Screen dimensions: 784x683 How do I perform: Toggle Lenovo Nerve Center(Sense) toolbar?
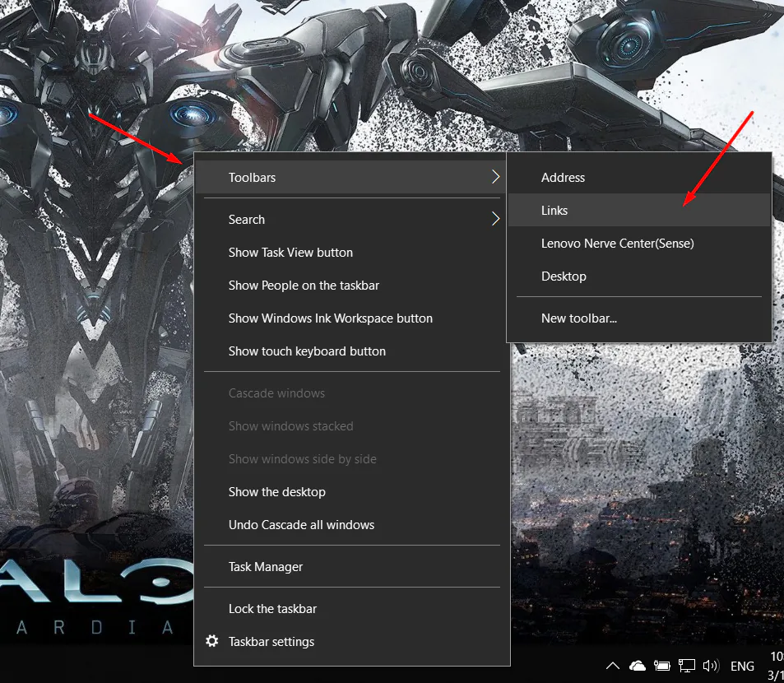tap(639, 243)
